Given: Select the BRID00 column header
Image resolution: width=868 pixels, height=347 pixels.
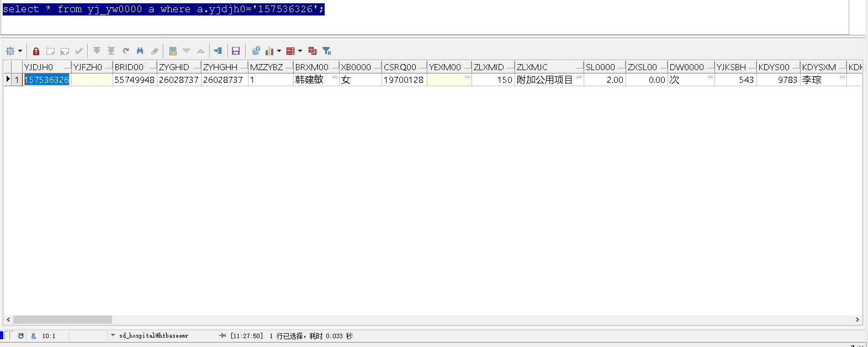Looking at the screenshot, I should click(x=135, y=67).
